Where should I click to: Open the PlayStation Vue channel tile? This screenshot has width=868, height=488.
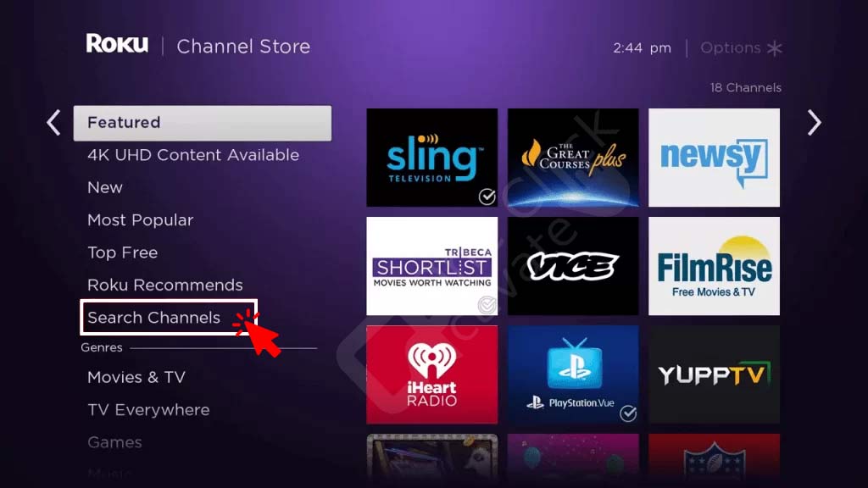573,374
